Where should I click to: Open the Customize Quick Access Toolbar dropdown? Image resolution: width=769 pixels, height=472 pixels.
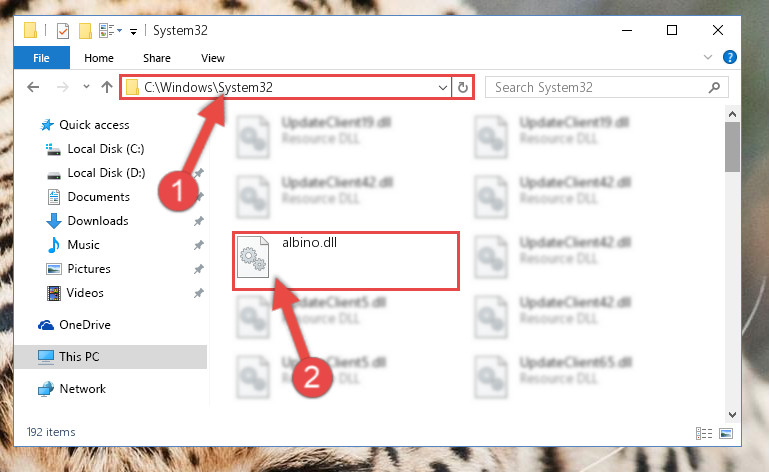(x=133, y=32)
